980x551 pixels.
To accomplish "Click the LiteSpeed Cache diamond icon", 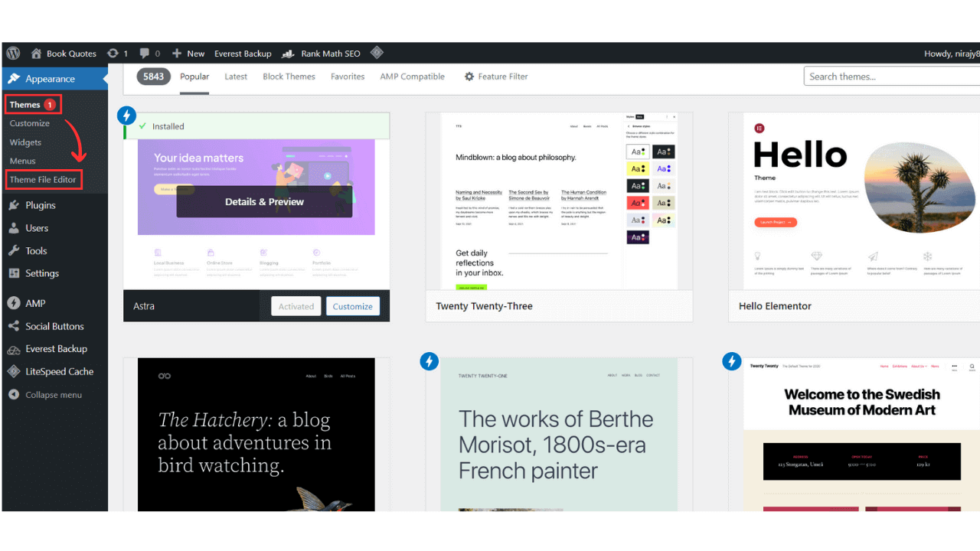I will [x=15, y=371].
